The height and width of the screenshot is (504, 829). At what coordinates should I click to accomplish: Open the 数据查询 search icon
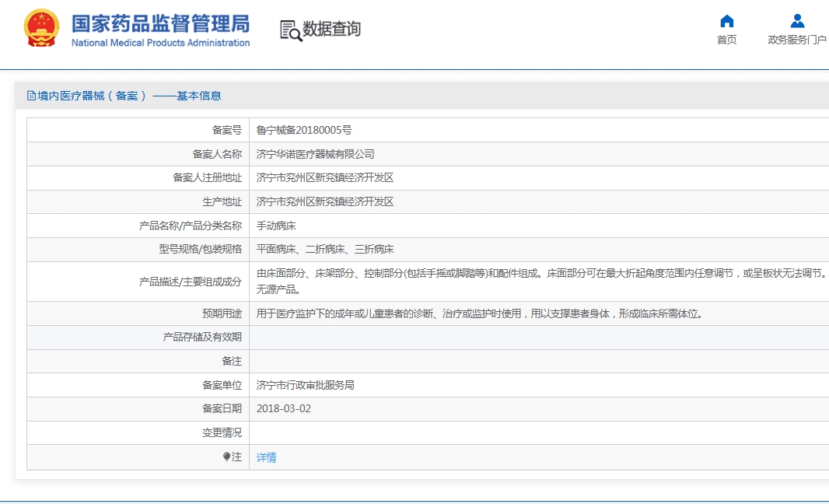coord(291,30)
